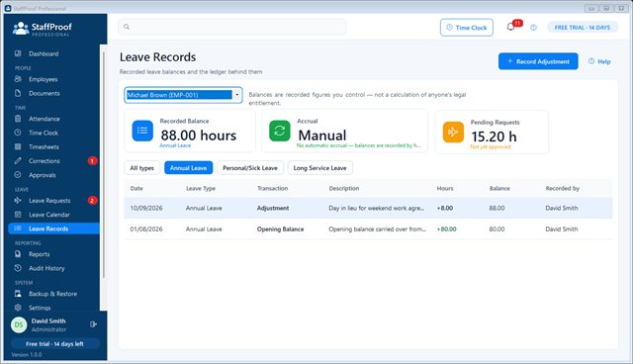
Task: Click the 88.00 hours recorded balance
Action: click(x=199, y=136)
